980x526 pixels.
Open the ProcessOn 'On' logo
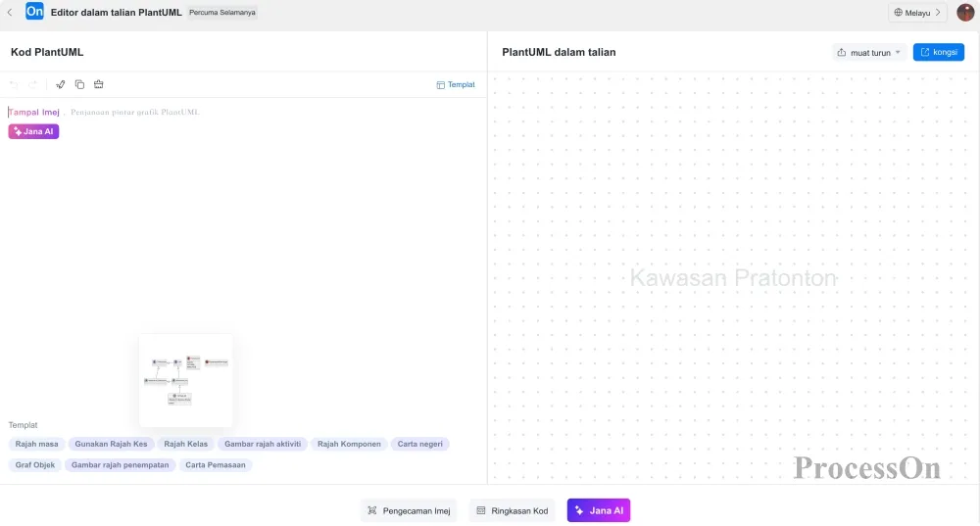(x=34, y=11)
